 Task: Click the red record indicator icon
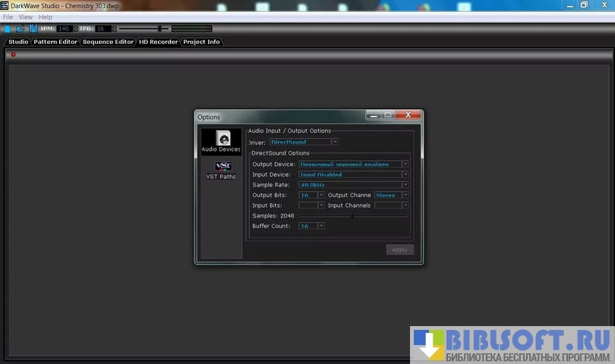coord(13,55)
